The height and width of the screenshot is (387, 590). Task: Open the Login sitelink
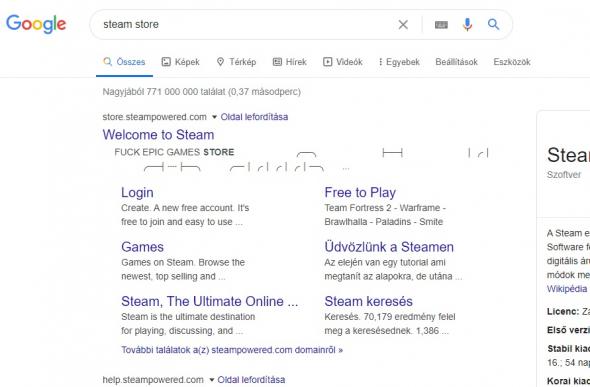coord(137,193)
